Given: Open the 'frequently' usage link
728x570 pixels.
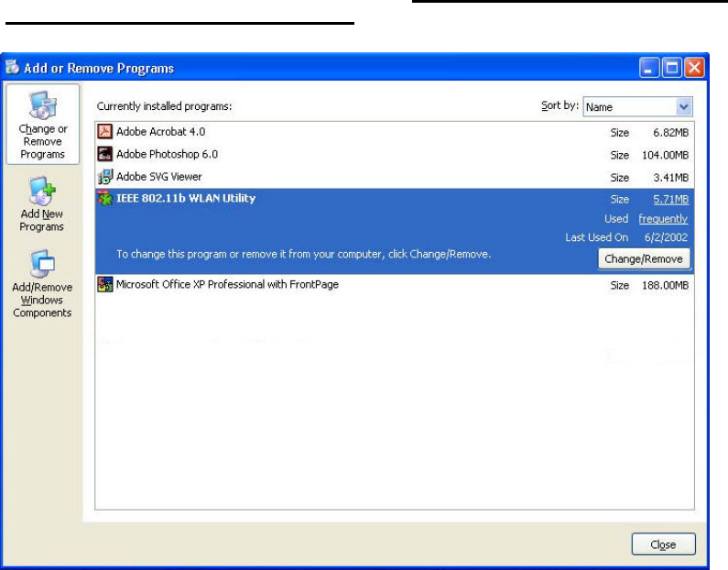Looking at the screenshot, I should (x=663, y=219).
